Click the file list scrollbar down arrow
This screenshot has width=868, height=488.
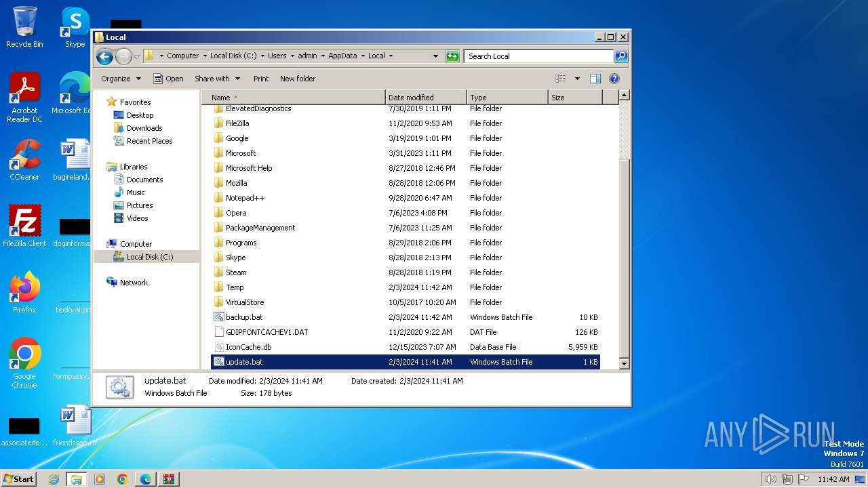coord(625,364)
